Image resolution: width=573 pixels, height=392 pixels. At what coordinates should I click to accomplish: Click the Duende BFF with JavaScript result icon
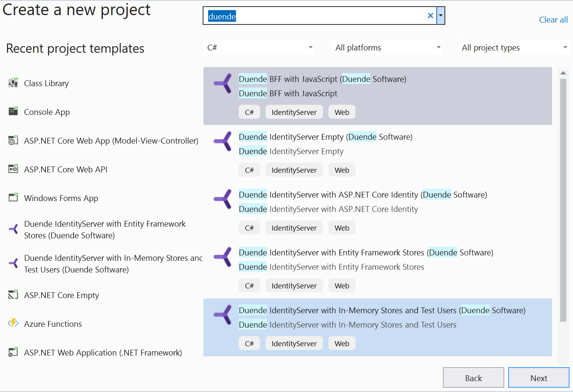tap(223, 83)
